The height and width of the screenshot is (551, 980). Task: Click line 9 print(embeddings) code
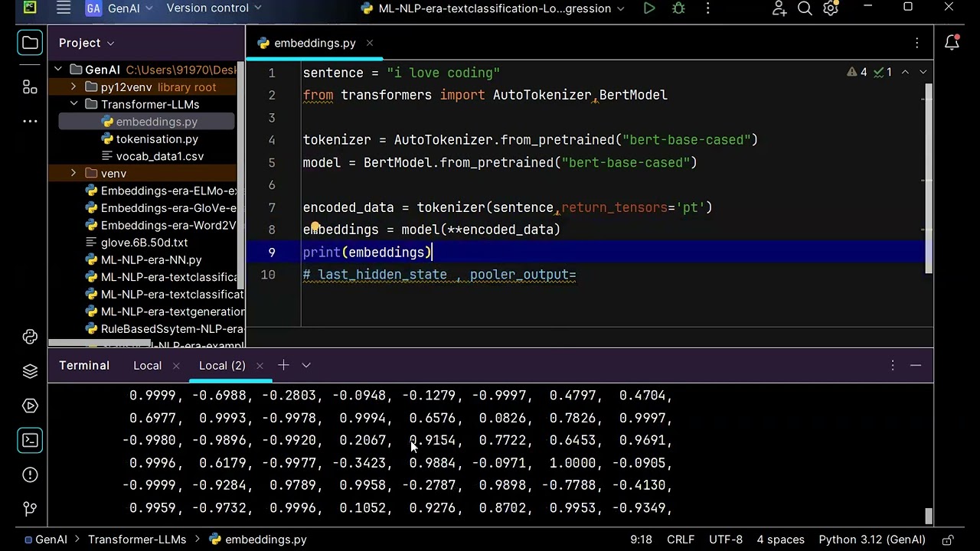367,253
